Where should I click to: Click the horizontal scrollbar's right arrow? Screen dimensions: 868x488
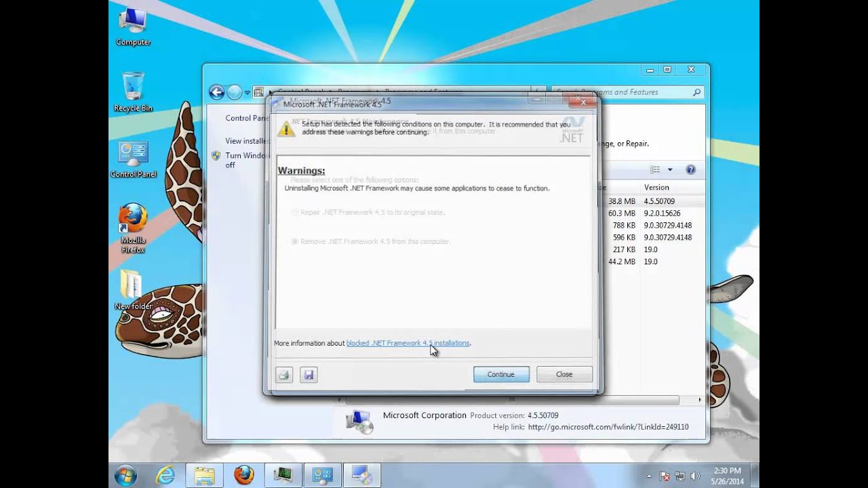pos(699,401)
